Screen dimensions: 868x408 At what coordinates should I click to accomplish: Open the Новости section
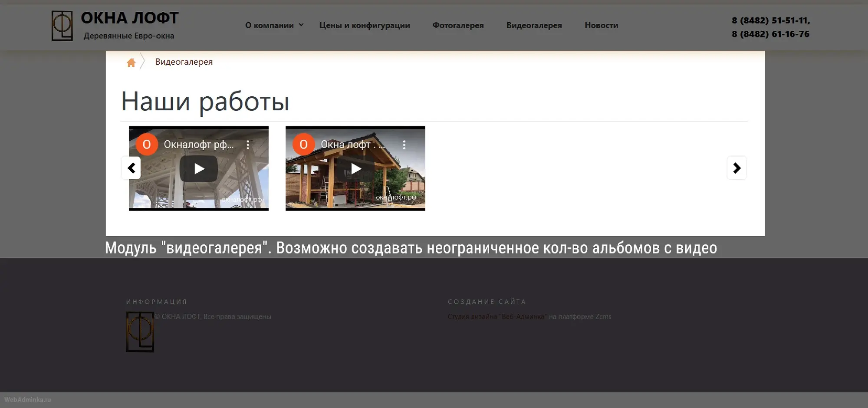point(601,25)
